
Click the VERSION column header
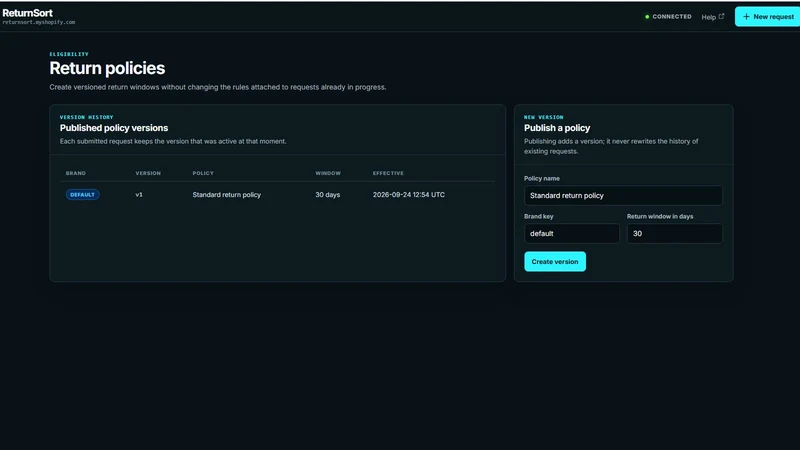pyautogui.click(x=148, y=173)
